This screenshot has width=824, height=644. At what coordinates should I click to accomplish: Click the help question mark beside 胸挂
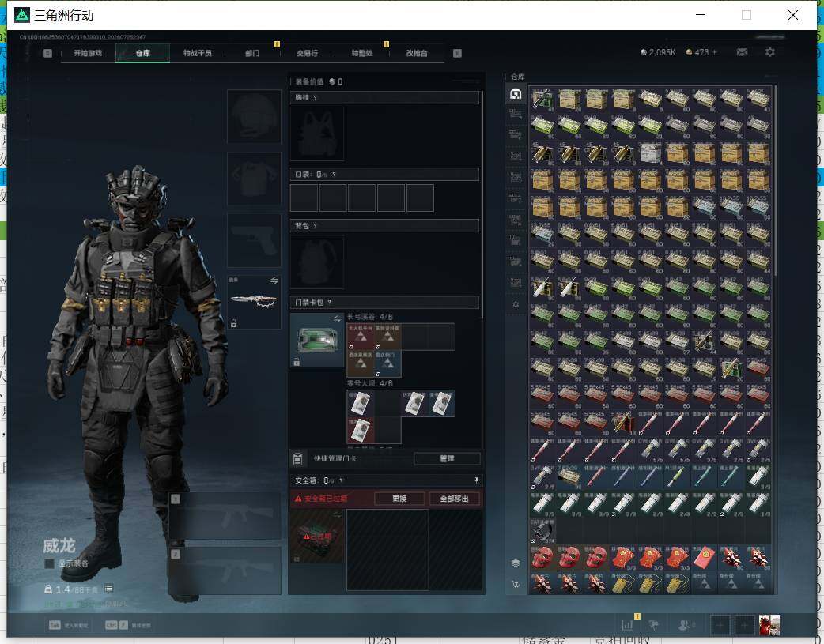[x=315, y=98]
